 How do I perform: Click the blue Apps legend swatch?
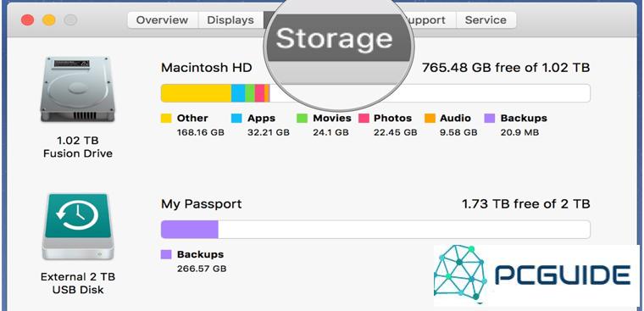[x=236, y=119]
